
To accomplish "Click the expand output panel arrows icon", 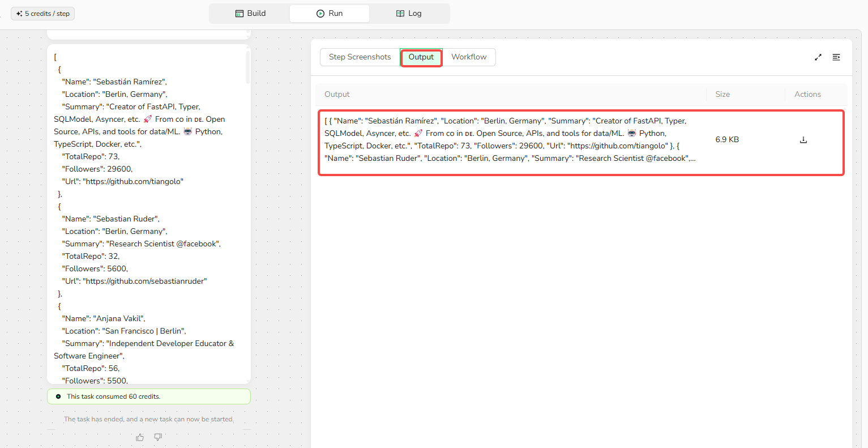I will [818, 57].
